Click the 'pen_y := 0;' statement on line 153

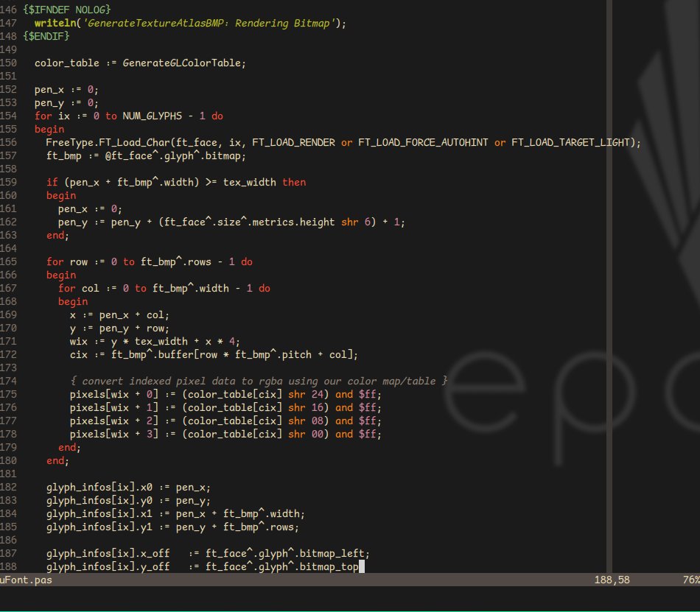tap(66, 103)
